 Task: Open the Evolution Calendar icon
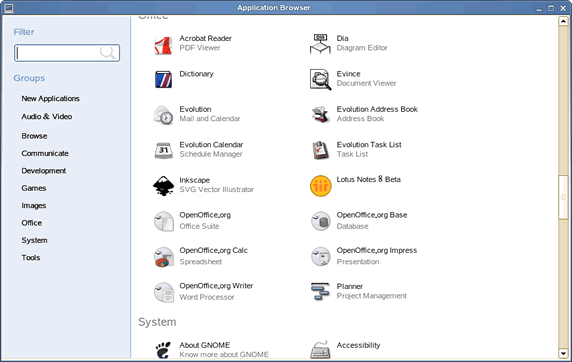coord(163,150)
